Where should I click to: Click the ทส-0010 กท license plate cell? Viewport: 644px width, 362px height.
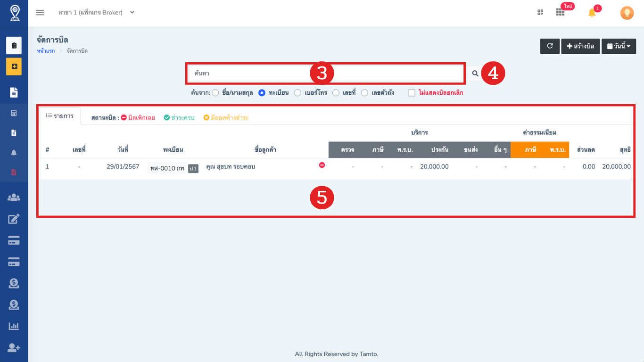point(167,168)
